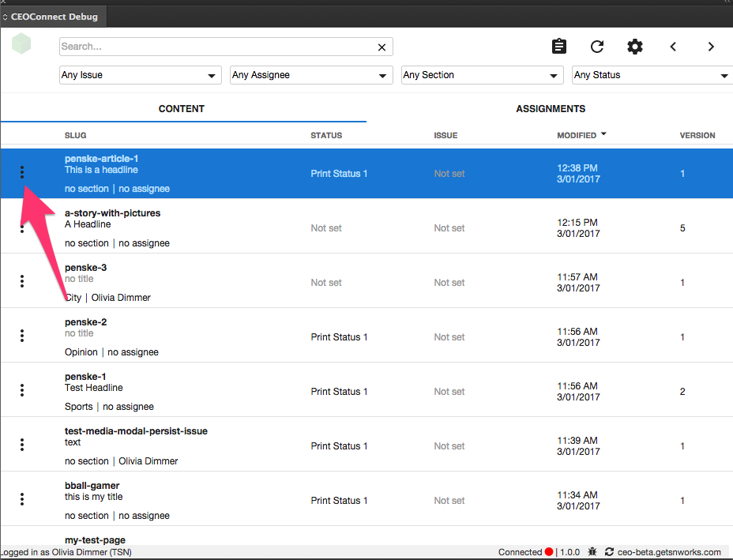Go back with the left chevron
Image resolution: width=733 pixels, height=560 pixels.
673,47
